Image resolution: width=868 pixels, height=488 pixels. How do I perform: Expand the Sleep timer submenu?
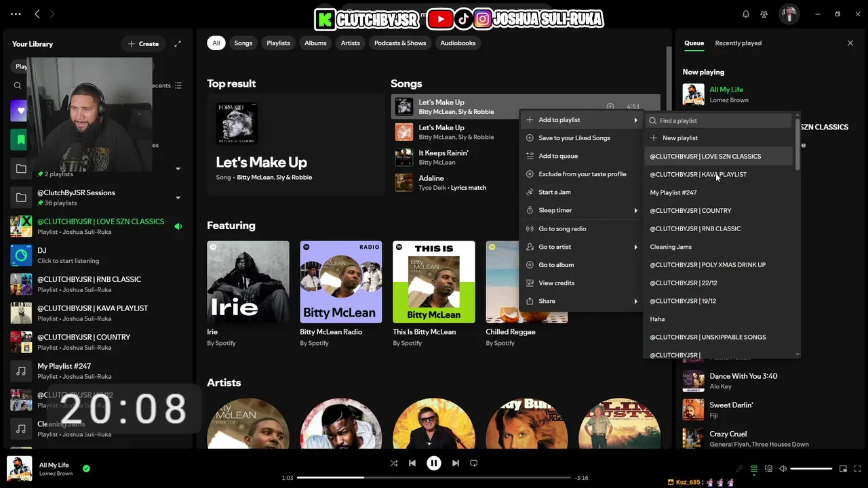click(581, 210)
